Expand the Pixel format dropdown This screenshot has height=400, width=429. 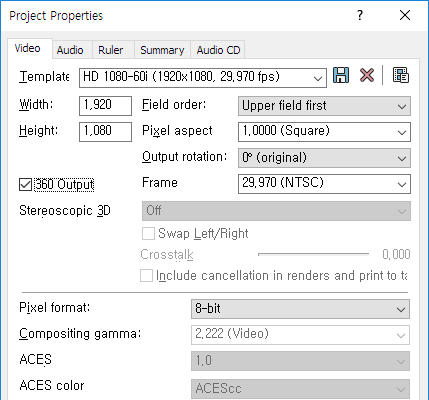coord(300,309)
